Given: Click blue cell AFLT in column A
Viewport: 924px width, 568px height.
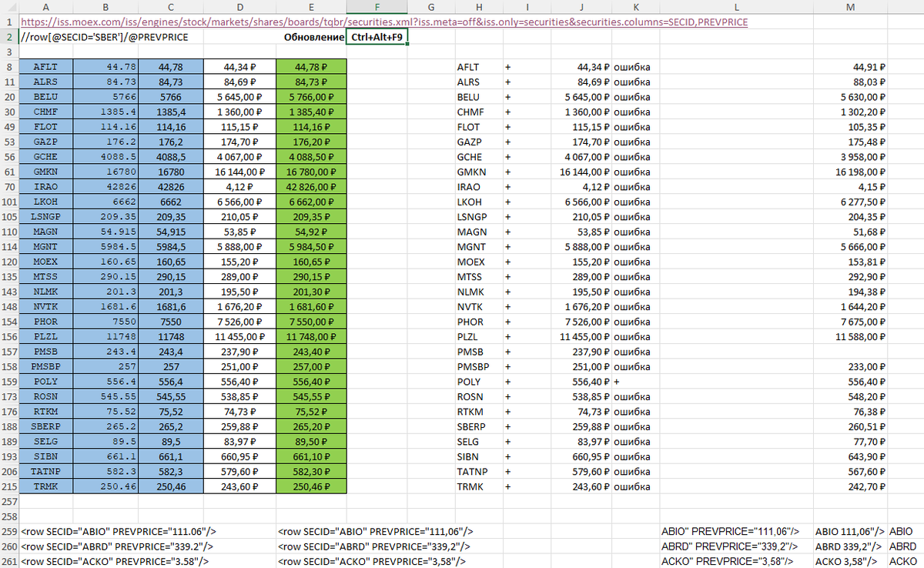Looking at the screenshot, I should coord(47,68).
